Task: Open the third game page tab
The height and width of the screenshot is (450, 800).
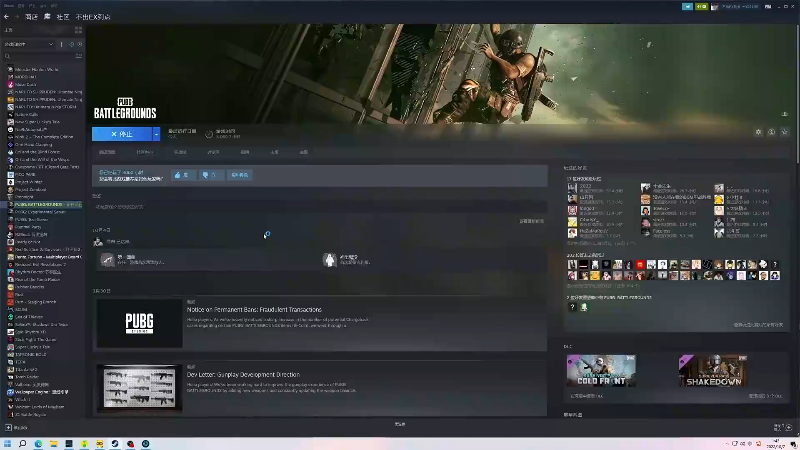Action: [180, 152]
